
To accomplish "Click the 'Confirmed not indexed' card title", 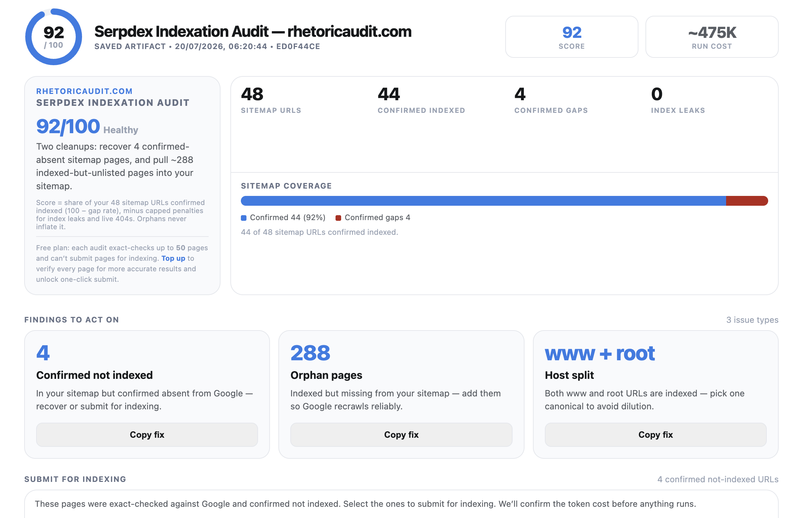I will tap(94, 375).
